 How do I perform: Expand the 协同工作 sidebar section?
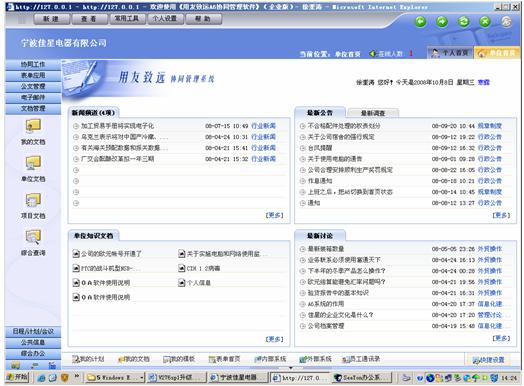click(x=33, y=65)
